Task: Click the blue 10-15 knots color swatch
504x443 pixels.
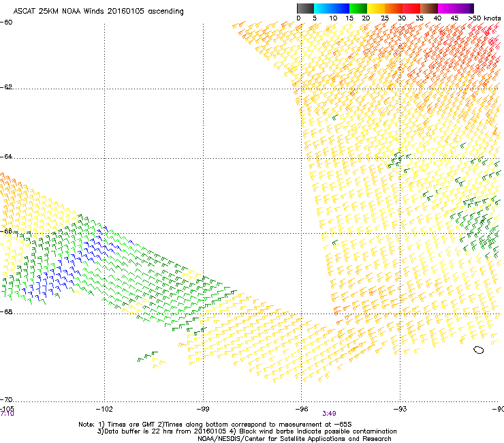Action: 341,8
